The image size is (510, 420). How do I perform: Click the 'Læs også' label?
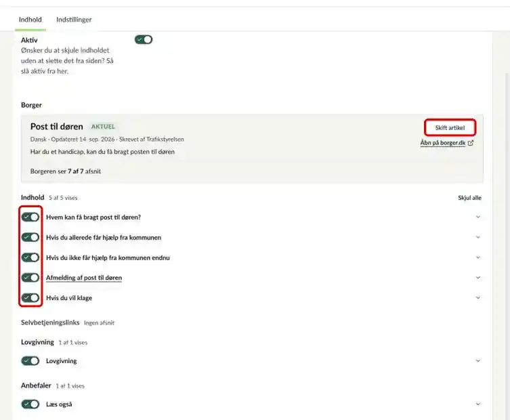coord(59,404)
